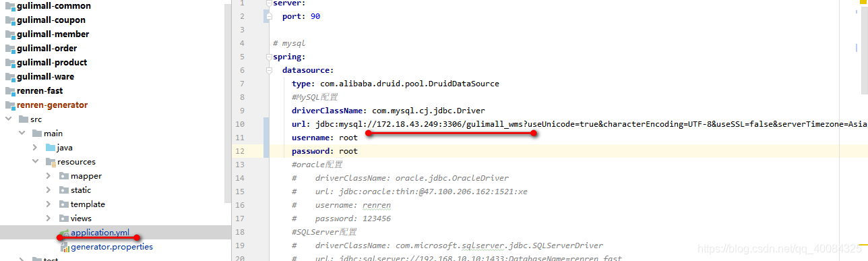Click the 'spring:' key
The image size is (868, 261).
(289, 57)
